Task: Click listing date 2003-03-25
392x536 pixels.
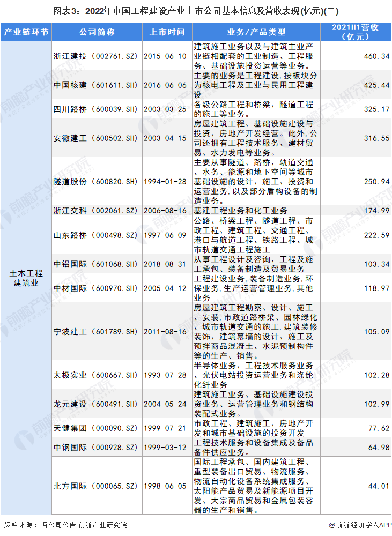Action: click(x=165, y=109)
